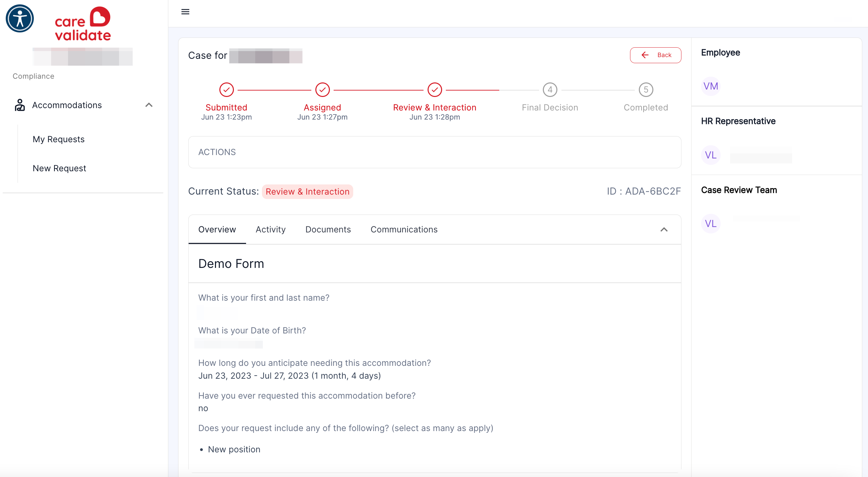Click the VM employee avatar
868x477 pixels.
(710, 86)
